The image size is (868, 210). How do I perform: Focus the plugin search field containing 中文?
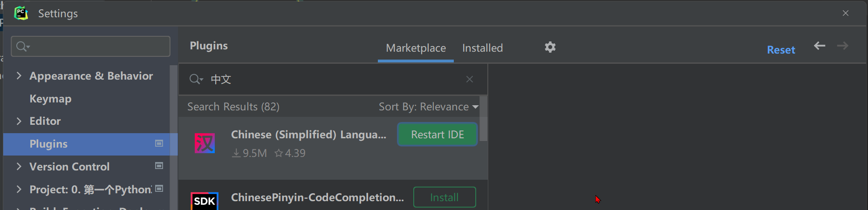pos(333,79)
